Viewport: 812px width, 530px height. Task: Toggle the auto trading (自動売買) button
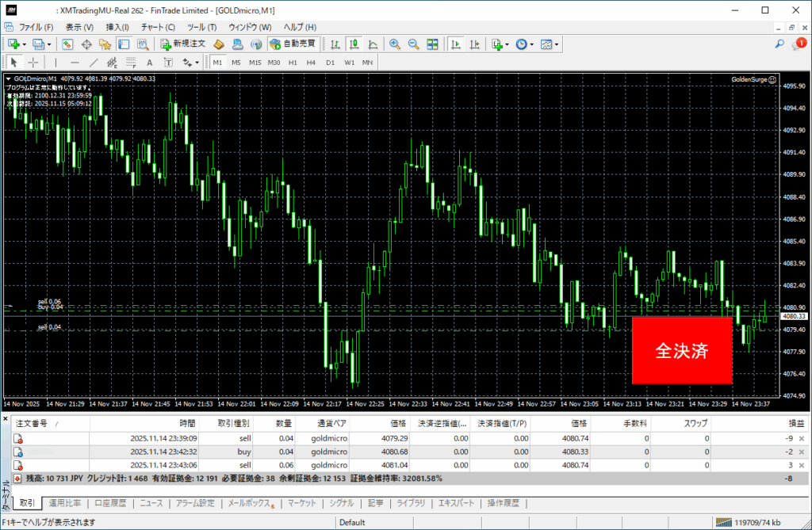pyautogui.click(x=293, y=44)
